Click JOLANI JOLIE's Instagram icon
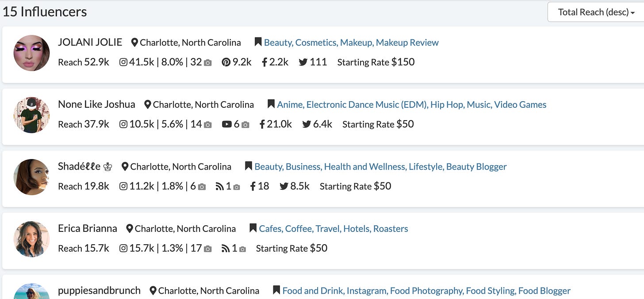This screenshot has width=644, height=299. pyautogui.click(x=123, y=62)
